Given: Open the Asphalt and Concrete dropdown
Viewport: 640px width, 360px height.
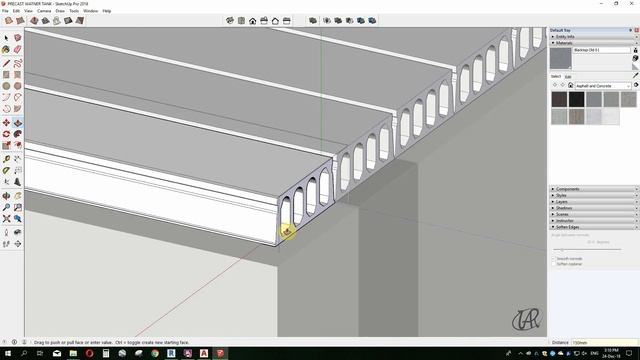Looking at the screenshot, I should [603, 86].
